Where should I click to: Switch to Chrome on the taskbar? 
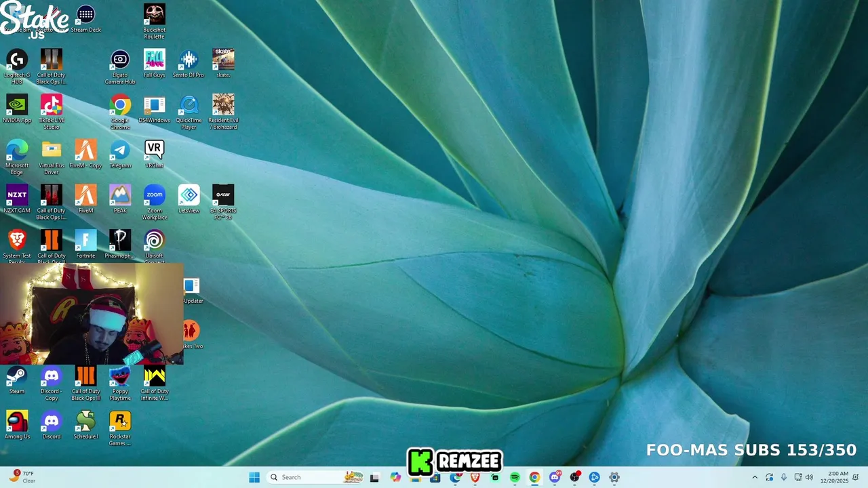(534, 477)
